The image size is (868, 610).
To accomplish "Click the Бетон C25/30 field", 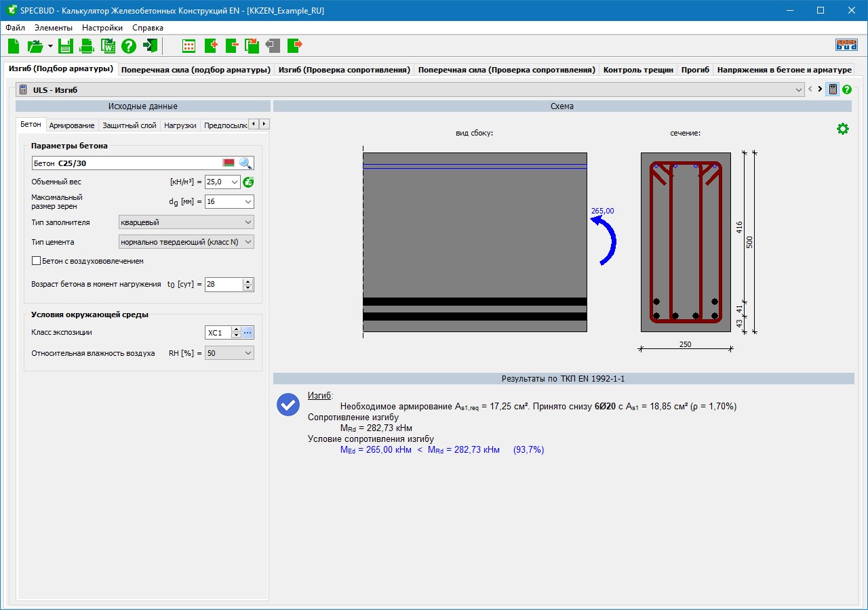I will (126, 163).
